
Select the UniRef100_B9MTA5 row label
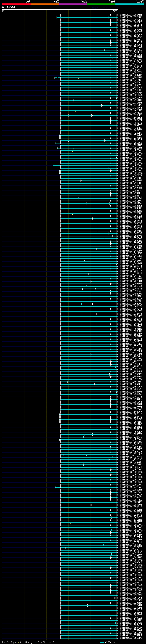pos(131,326)
